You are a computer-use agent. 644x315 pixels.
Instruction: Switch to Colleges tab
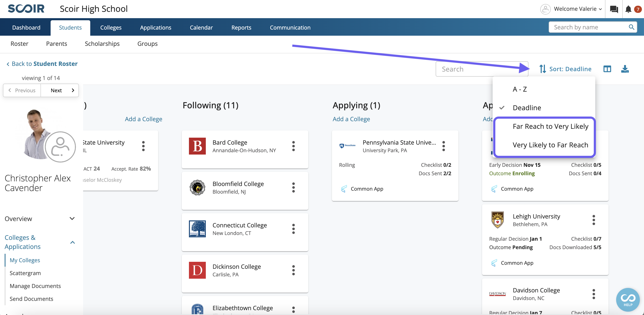111,27
